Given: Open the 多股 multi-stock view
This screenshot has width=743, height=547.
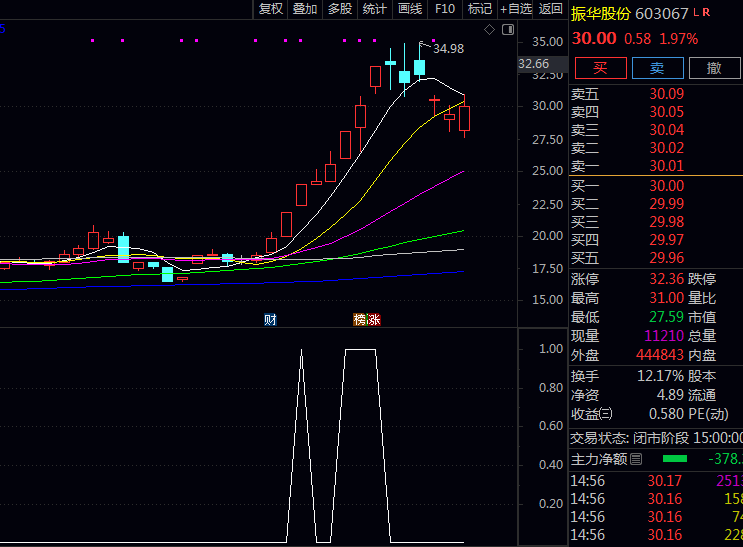Looking at the screenshot, I should tap(340, 9).
